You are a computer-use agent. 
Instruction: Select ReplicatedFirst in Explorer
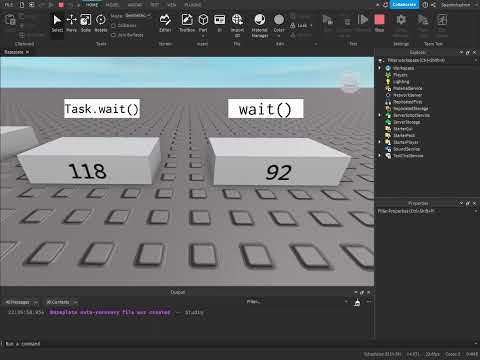click(408, 102)
